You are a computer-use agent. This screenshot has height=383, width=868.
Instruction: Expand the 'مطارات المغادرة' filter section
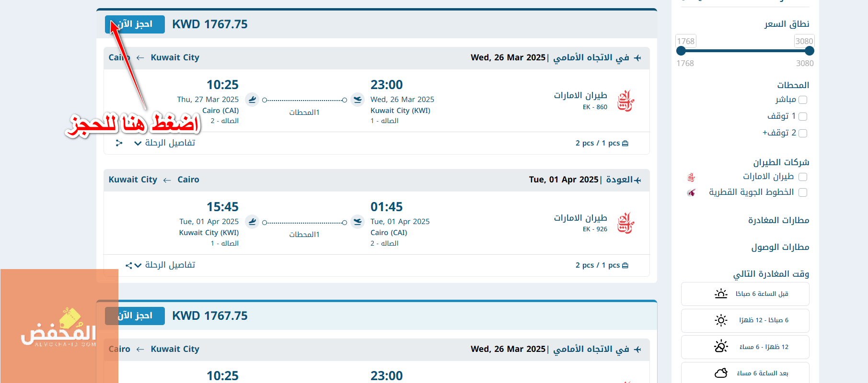(x=778, y=220)
